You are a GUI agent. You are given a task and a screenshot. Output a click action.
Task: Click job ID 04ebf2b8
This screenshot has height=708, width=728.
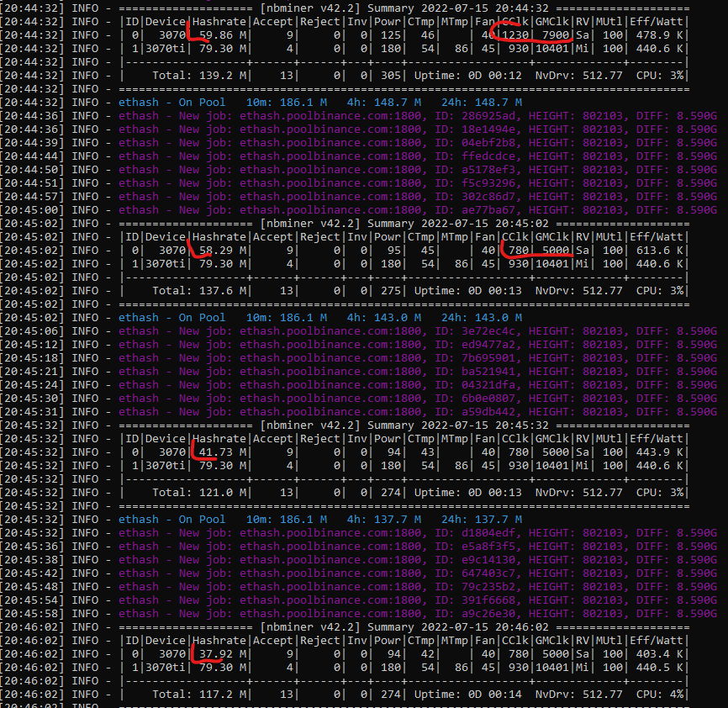(488, 143)
